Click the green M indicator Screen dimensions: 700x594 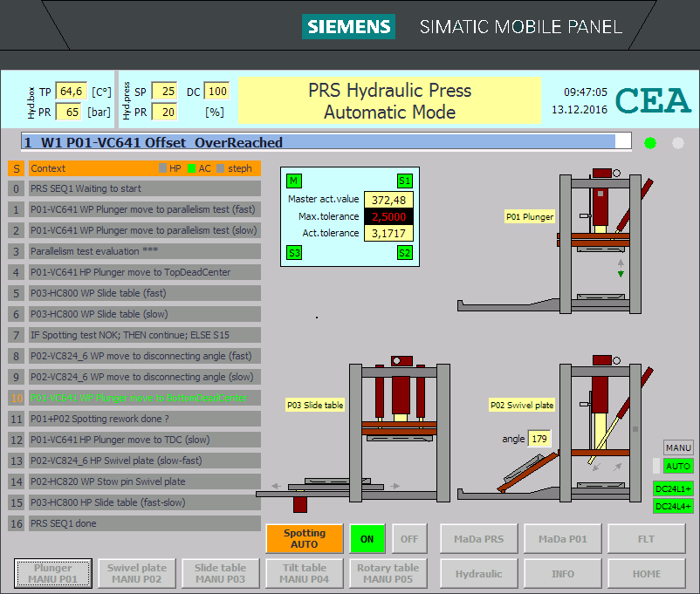(x=294, y=181)
